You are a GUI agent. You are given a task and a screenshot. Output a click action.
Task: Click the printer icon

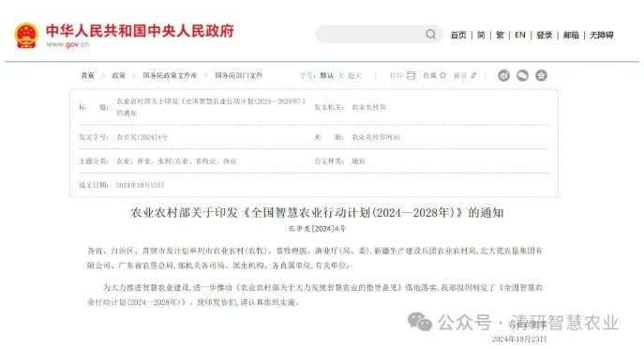coord(412,76)
